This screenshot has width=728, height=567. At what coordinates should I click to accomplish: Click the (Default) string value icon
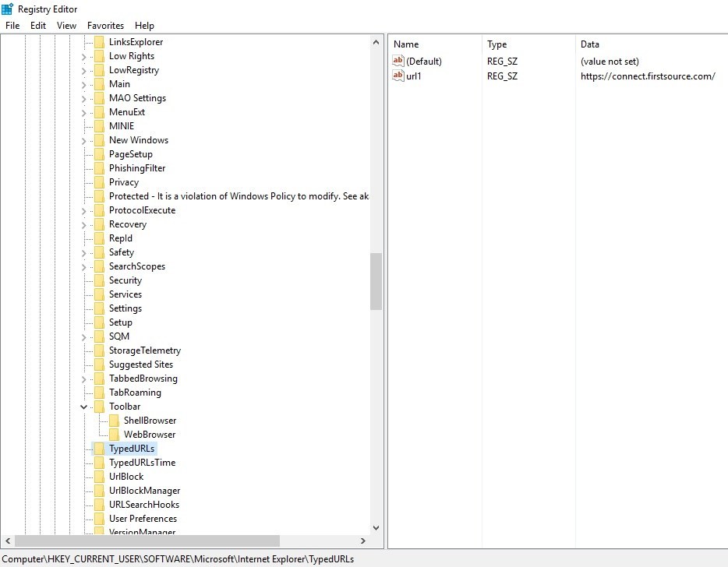[x=398, y=62]
